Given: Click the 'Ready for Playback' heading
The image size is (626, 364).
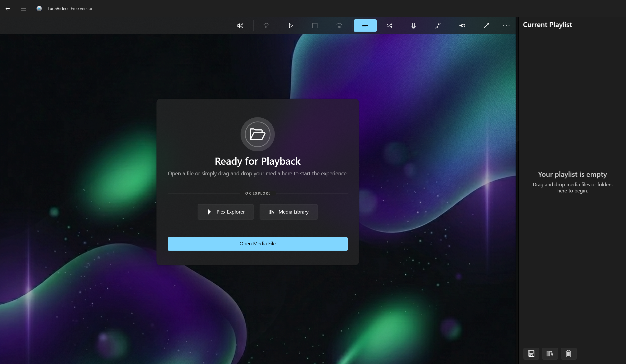Looking at the screenshot, I should (x=258, y=161).
